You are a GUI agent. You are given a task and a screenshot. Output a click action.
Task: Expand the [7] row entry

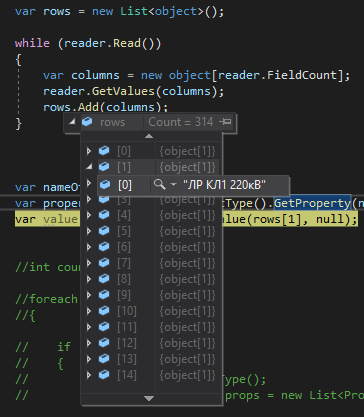(x=89, y=263)
